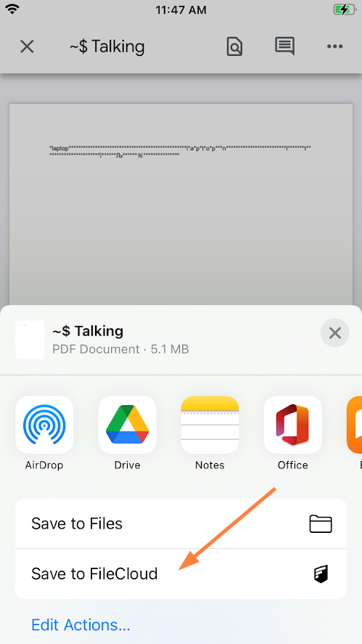Tap Save to FileCloud action

point(181,574)
